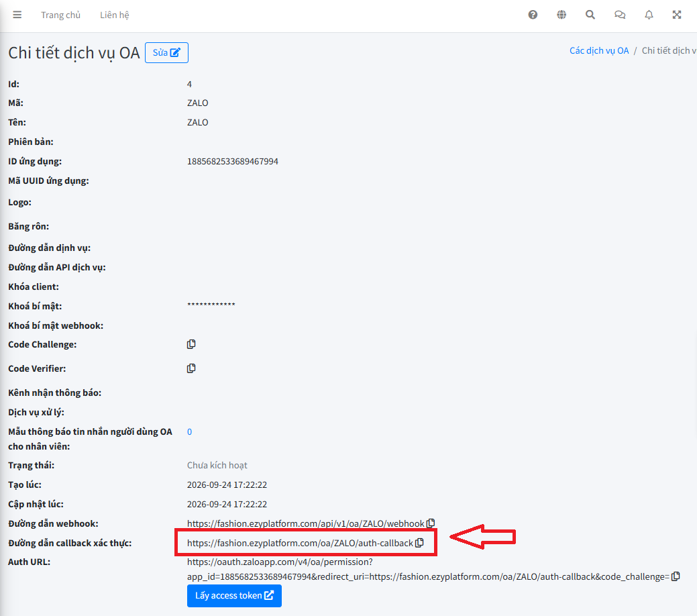Image resolution: width=697 pixels, height=616 pixels.
Task: Click the Chưa kích hoạt status
Action: pyautogui.click(x=217, y=465)
